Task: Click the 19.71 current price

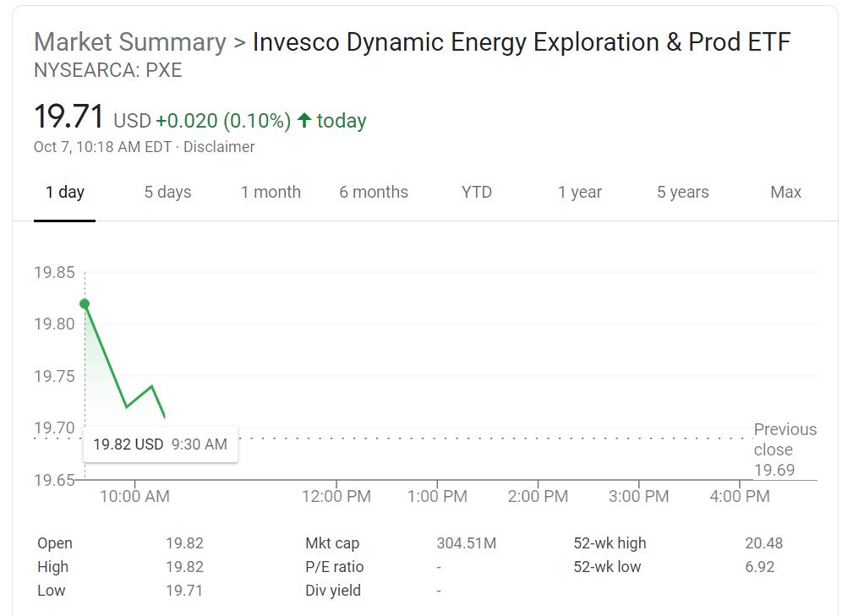Action: pyautogui.click(x=68, y=117)
